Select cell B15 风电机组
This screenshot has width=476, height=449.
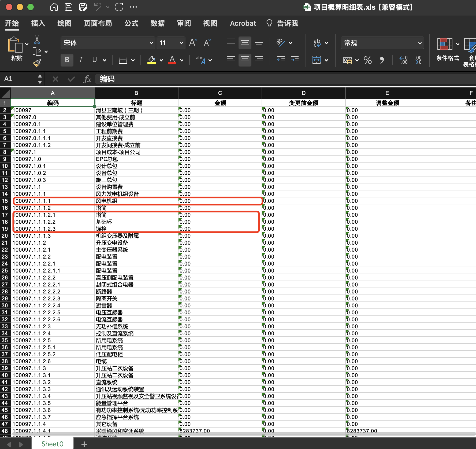[x=136, y=201]
